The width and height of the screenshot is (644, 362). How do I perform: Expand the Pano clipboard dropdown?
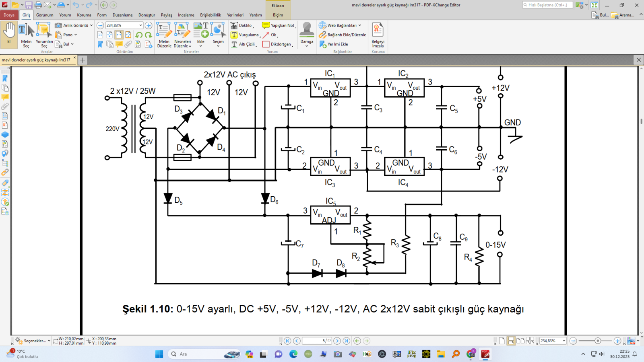[x=76, y=35]
